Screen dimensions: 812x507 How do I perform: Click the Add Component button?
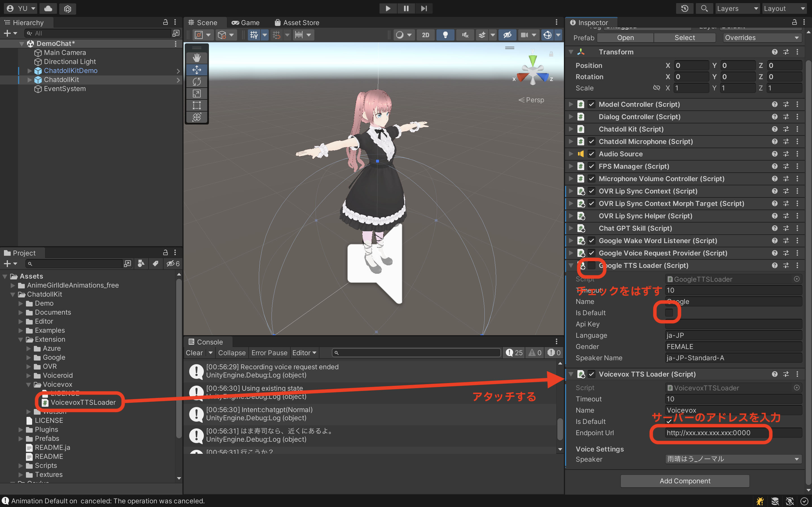pos(685,481)
